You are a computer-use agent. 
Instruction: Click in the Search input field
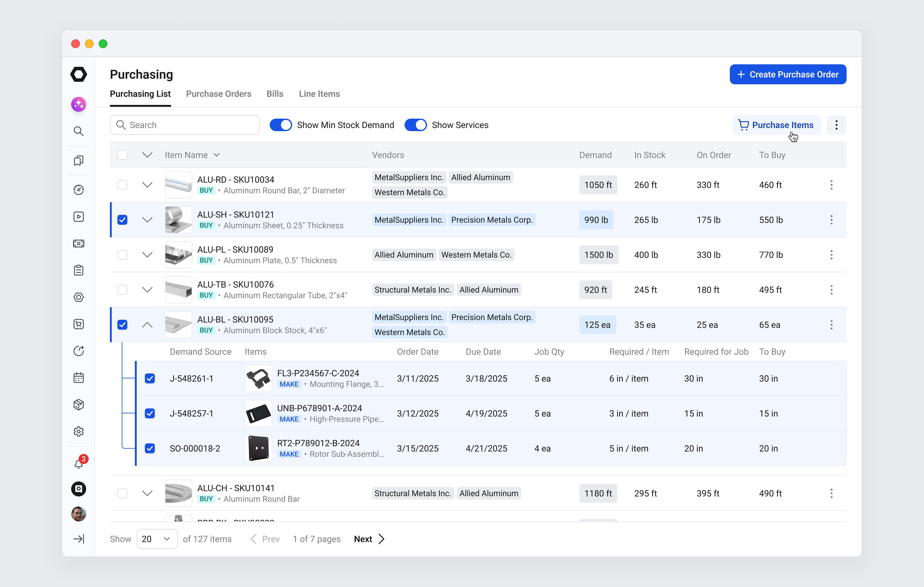coord(185,125)
